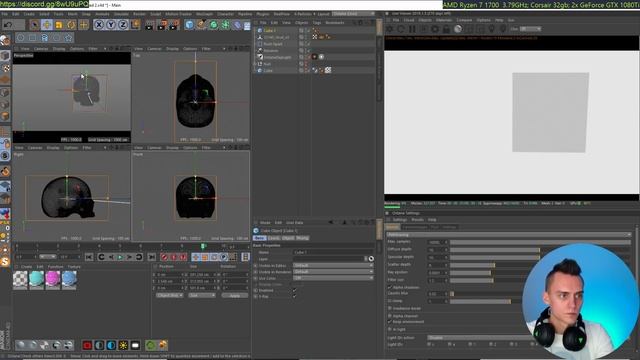Add Cube primitive from toolbar
This screenshot has width=640, height=360.
189,25
